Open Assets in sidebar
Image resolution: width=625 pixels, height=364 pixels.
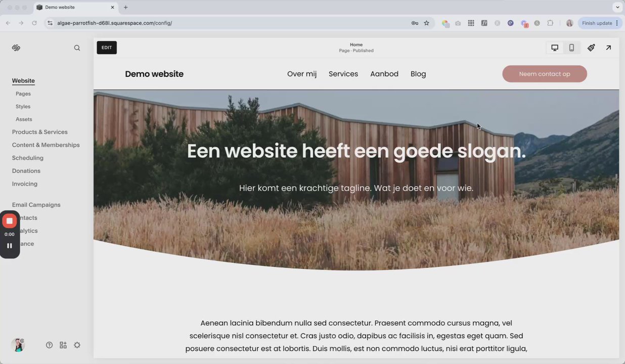pos(24,119)
